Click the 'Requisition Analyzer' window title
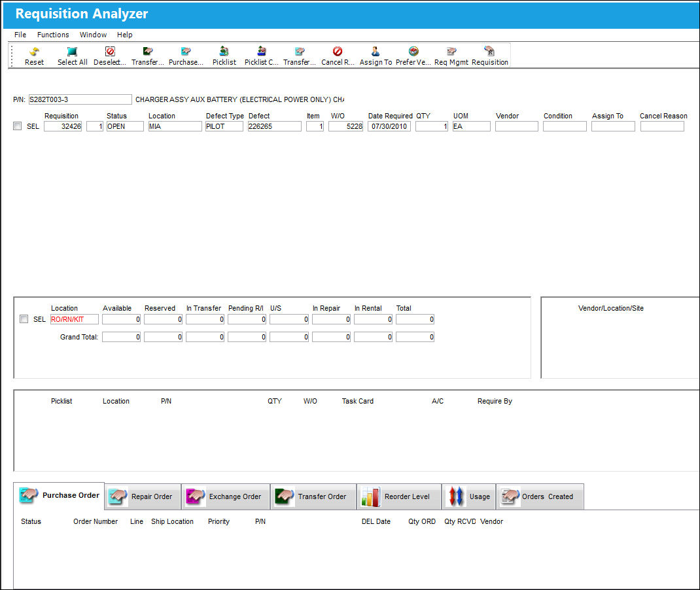Viewport: 700px width, 590px height. [82, 14]
